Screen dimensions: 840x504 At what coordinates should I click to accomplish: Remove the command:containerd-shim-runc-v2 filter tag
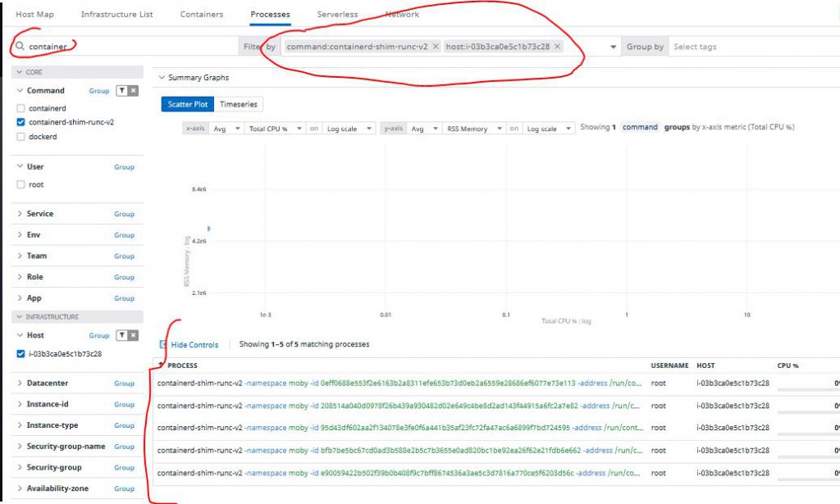[435, 47]
